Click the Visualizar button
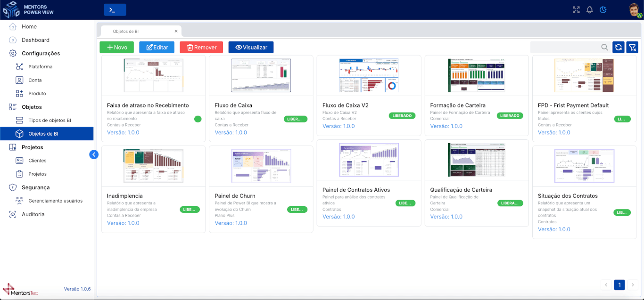 pos(251,47)
